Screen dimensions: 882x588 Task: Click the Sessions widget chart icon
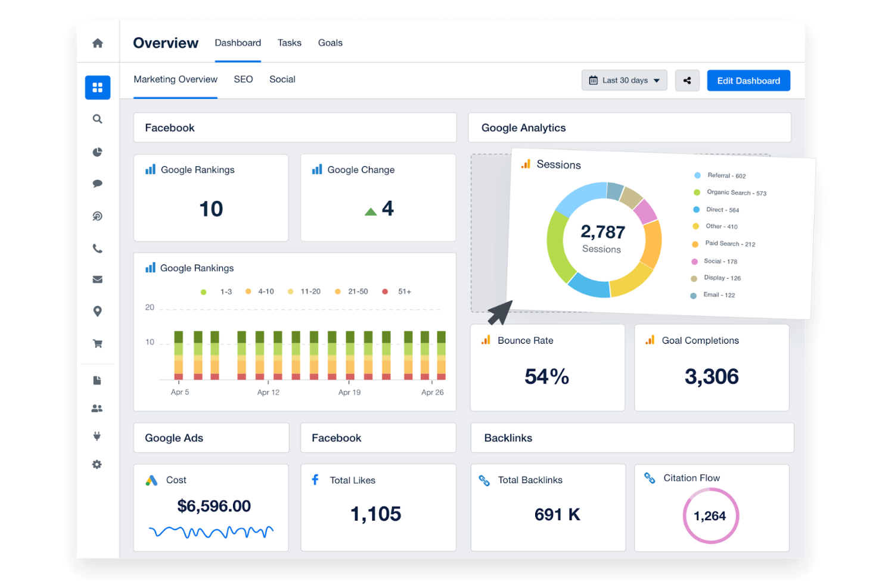[526, 164]
